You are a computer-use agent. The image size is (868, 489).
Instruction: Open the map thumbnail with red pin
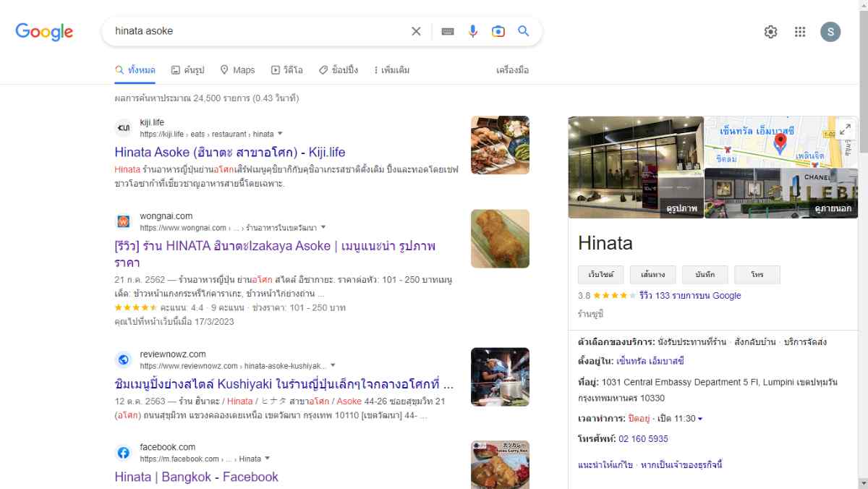point(781,142)
